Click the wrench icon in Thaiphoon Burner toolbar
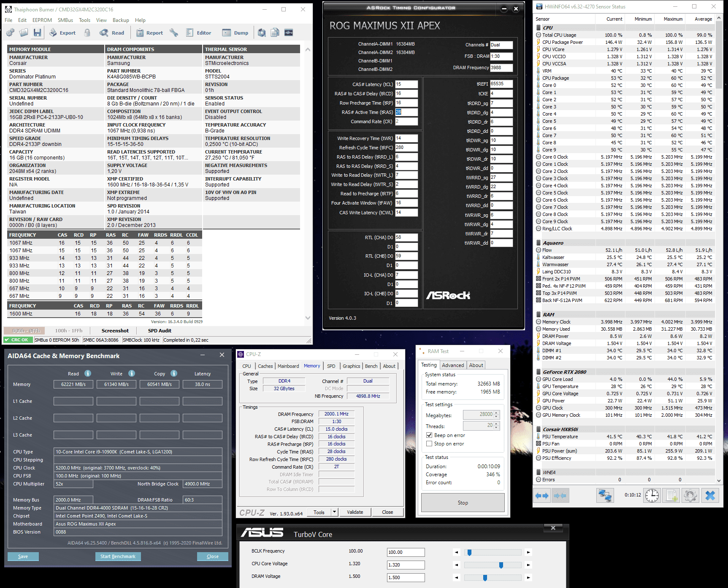 (174, 32)
